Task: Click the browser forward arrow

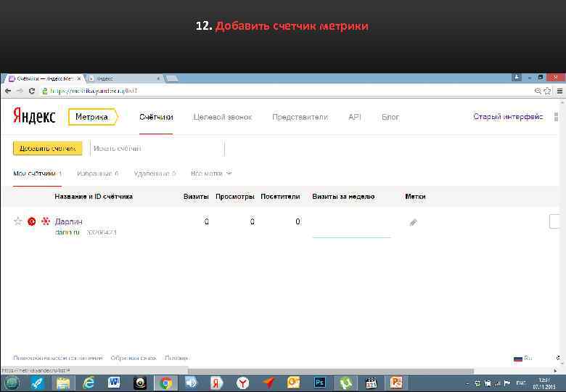Action: [x=20, y=91]
